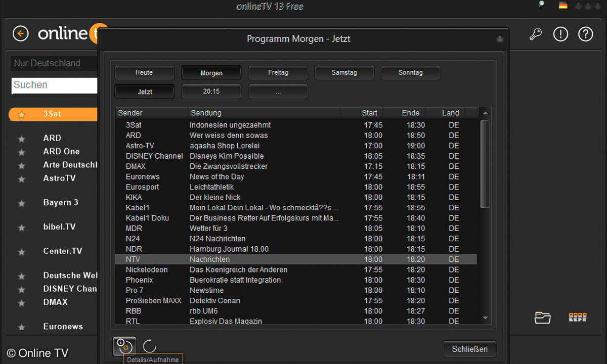Select the Eurosport Leichtathletik row
607x364 pixels.
[x=296, y=187]
